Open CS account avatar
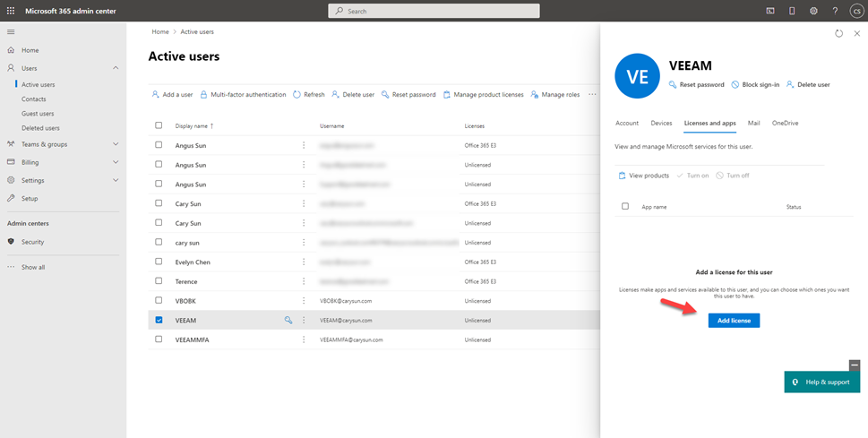 coord(855,11)
